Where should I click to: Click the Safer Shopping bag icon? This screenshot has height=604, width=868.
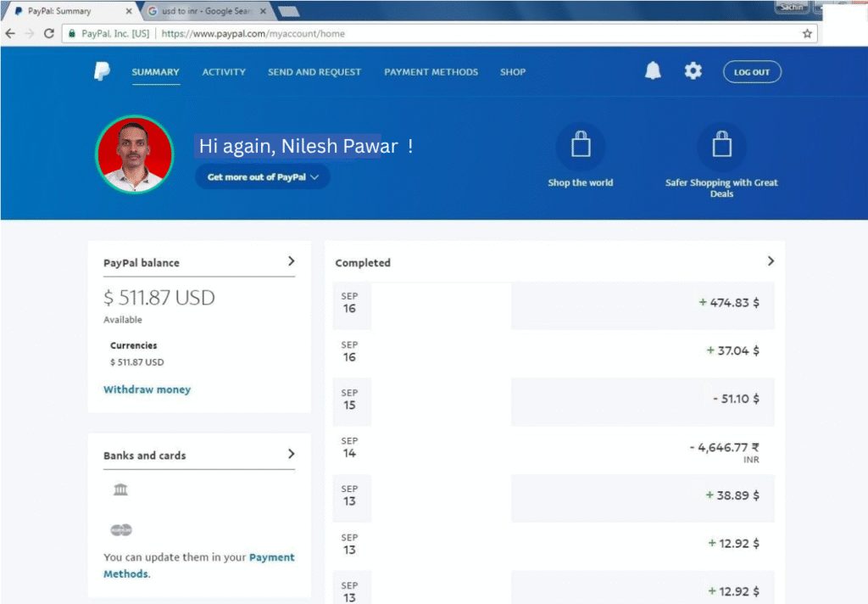click(721, 147)
